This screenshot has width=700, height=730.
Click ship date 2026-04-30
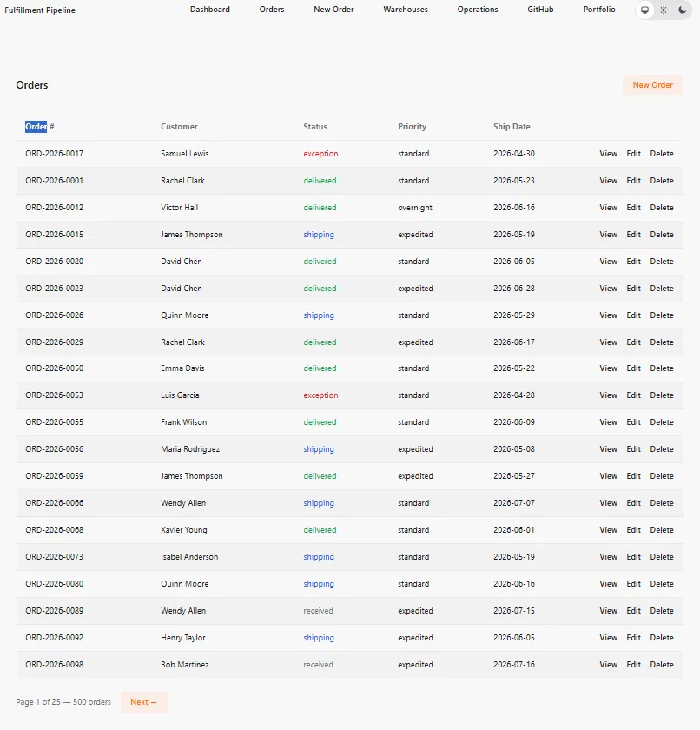pyautogui.click(x=514, y=154)
